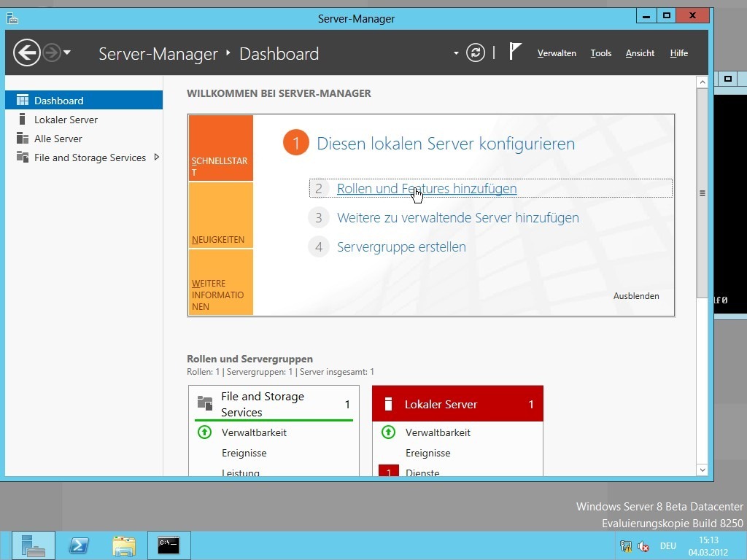Screen dimensions: 747x560
Task: Click the orange step 1 circle
Action: (296, 143)
